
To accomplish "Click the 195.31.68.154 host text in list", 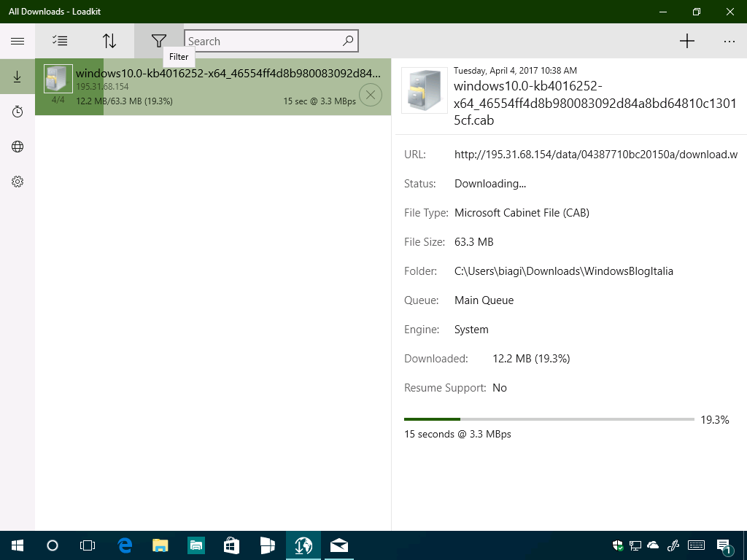I will click(x=102, y=86).
